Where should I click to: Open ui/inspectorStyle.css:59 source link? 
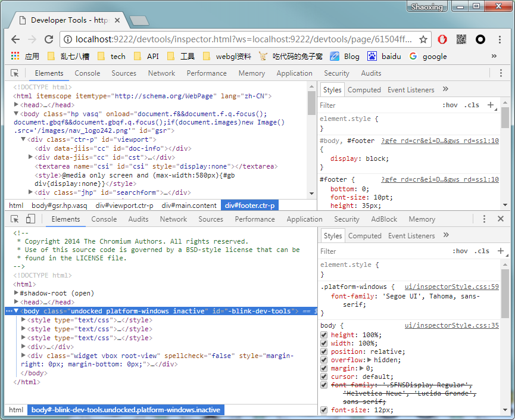point(452,287)
